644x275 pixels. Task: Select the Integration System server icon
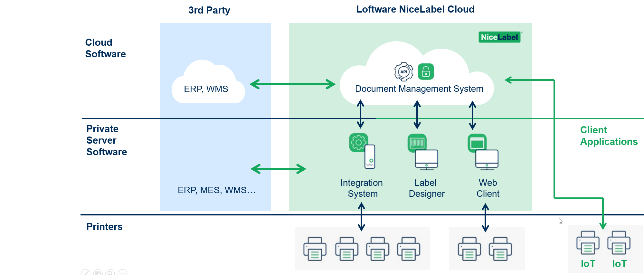coord(363,151)
